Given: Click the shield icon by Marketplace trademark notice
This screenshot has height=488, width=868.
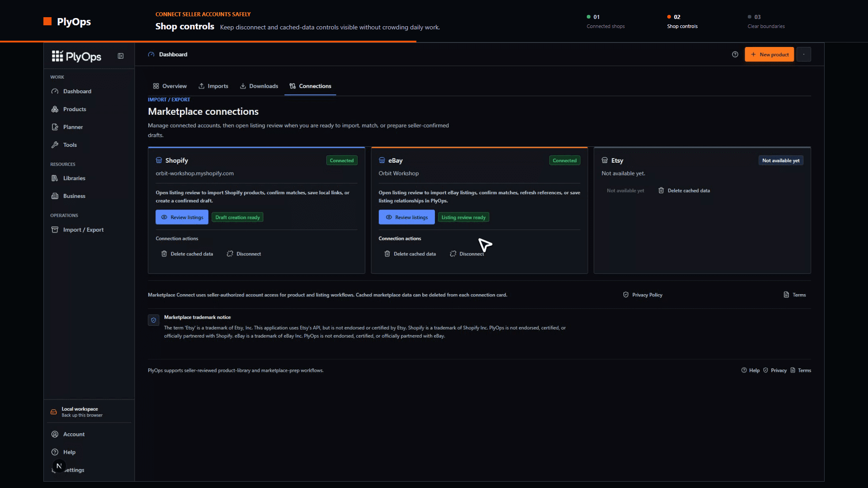Looking at the screenshot, I should [x=154, y=320].
